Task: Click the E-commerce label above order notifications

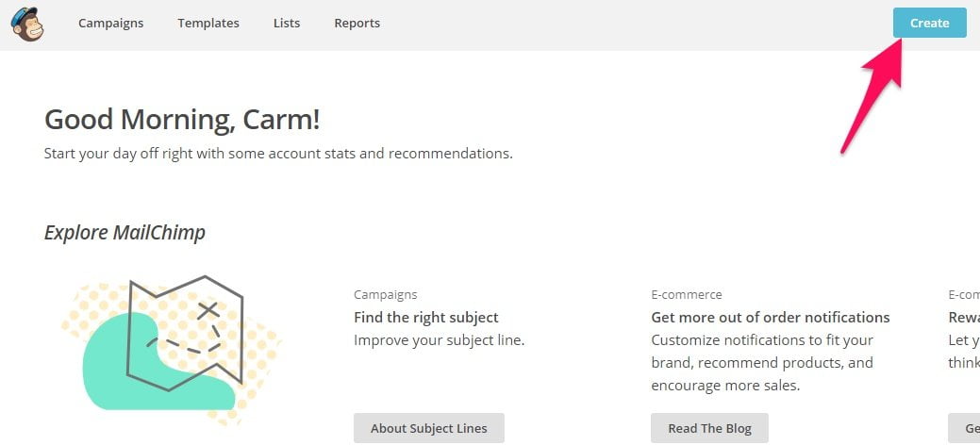Action: click(687, 294)
